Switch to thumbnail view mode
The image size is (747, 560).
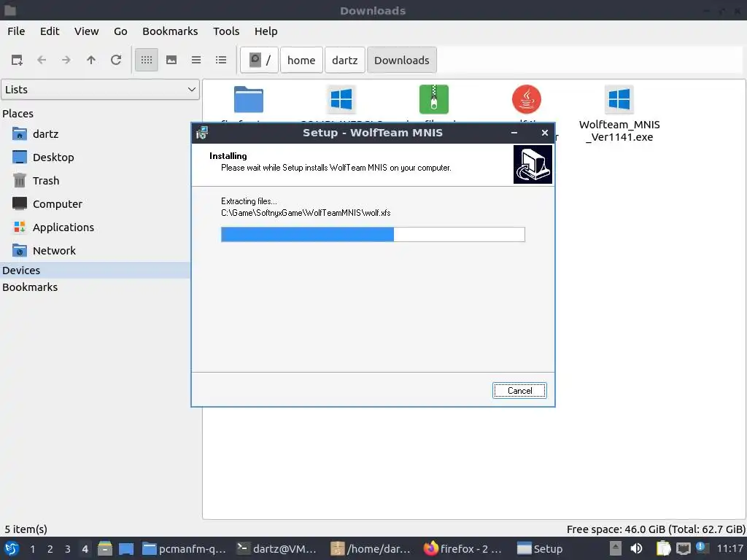click(x=171, y=60)
